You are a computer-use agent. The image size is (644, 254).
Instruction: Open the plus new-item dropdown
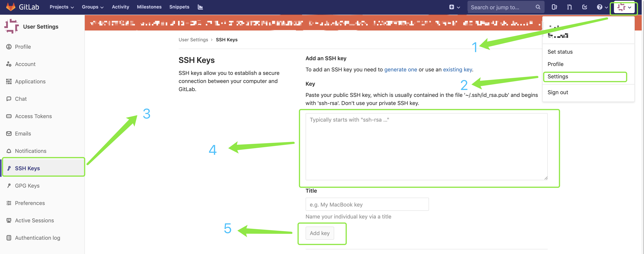coord(454,7)
